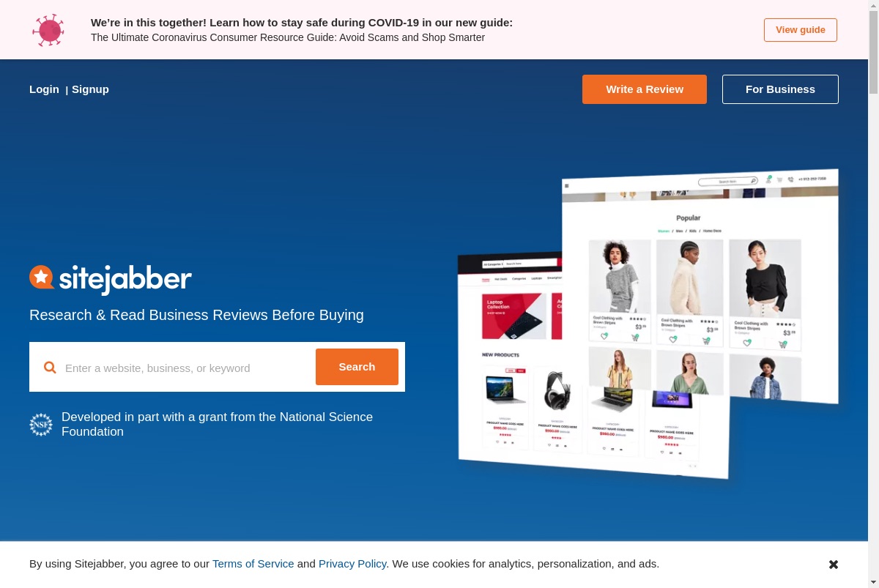
Task: Click the COVID-19 guide headline text
Action: point(302,23)
